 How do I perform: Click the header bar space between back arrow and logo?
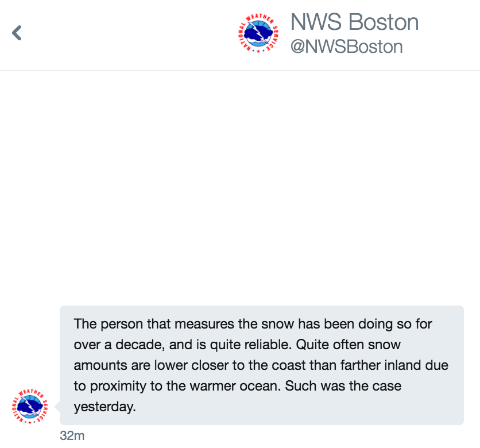coord(126,33)
